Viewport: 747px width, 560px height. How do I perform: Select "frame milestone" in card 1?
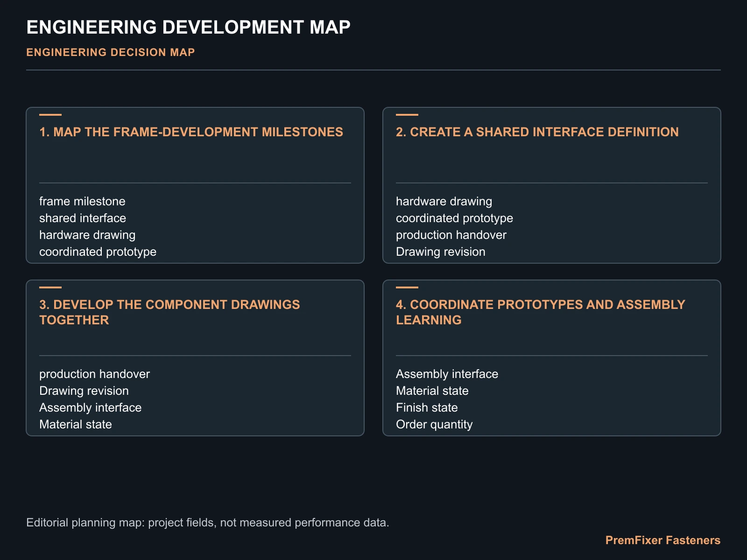pyautogui.click(x=82, y=201)
